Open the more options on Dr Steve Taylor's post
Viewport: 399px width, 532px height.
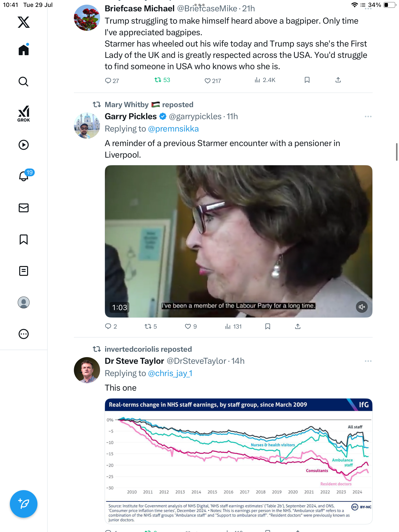368,361
